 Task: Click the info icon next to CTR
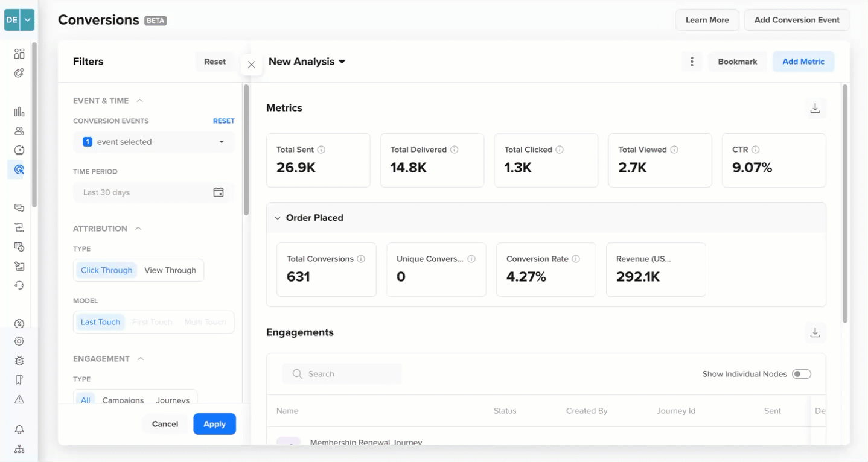(x=755, y=150)
